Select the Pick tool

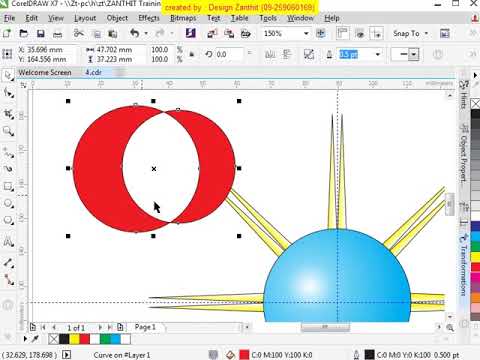click(x=8, y=75)
